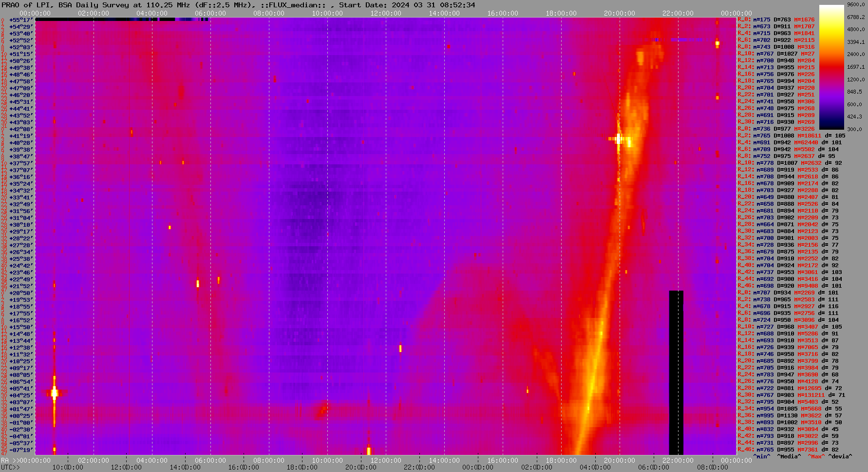
Task: Click the +37°57' declination label
Action: (x=21, y=163)
